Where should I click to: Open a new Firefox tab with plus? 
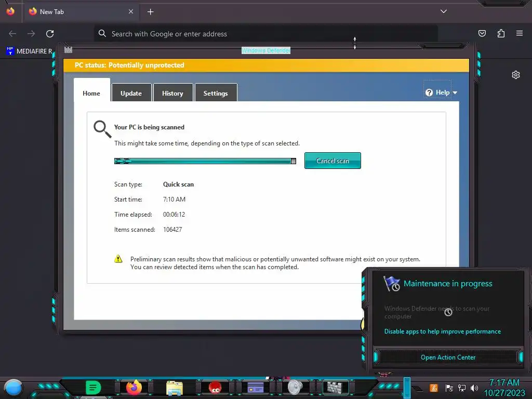point(150,12)
